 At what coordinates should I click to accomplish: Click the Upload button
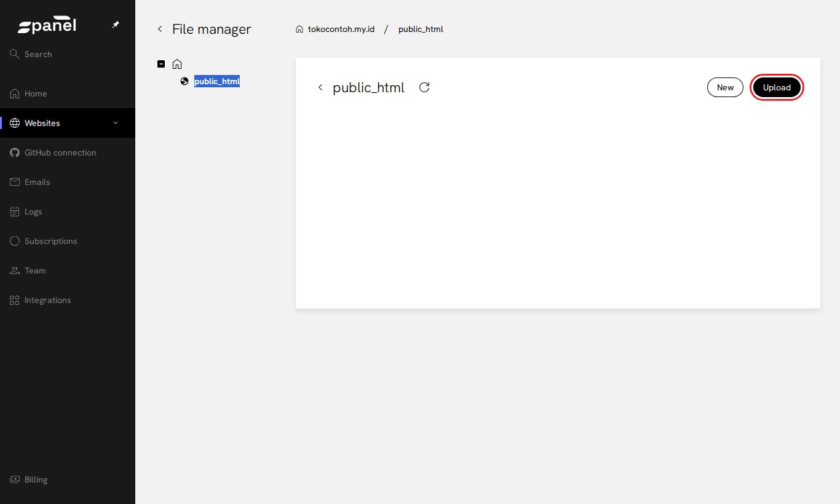777,87
